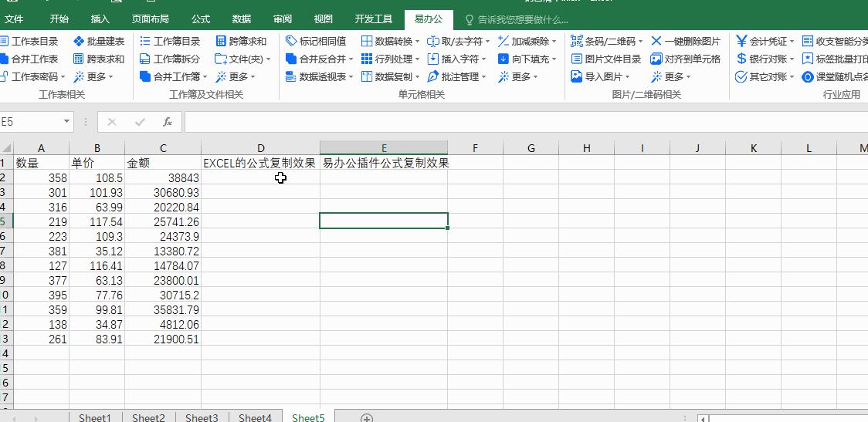Open 图片文件目录 tool
Image resolution: width=868 pixels, height=422 pixels.
pos(605,59)
